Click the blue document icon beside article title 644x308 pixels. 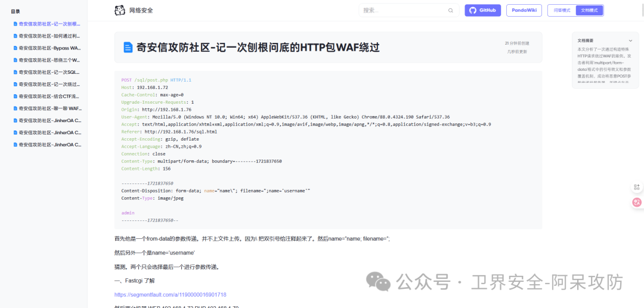(x=129, y=47)
